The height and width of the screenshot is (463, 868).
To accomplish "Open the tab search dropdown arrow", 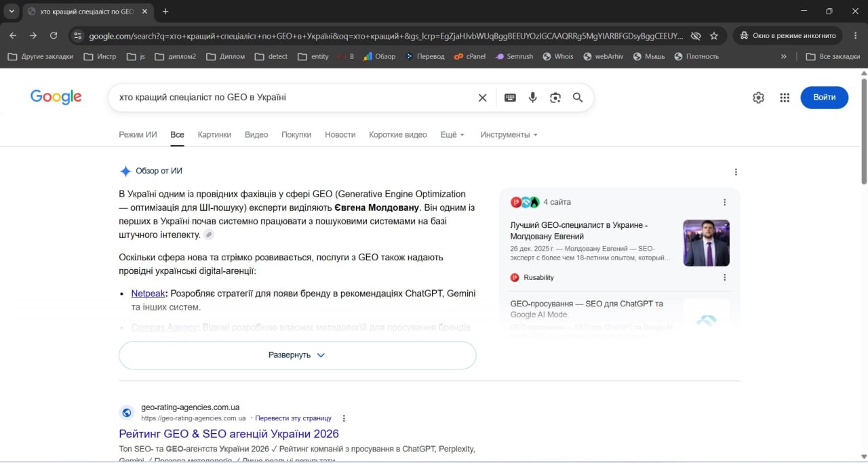I will [x=12, y=12].
